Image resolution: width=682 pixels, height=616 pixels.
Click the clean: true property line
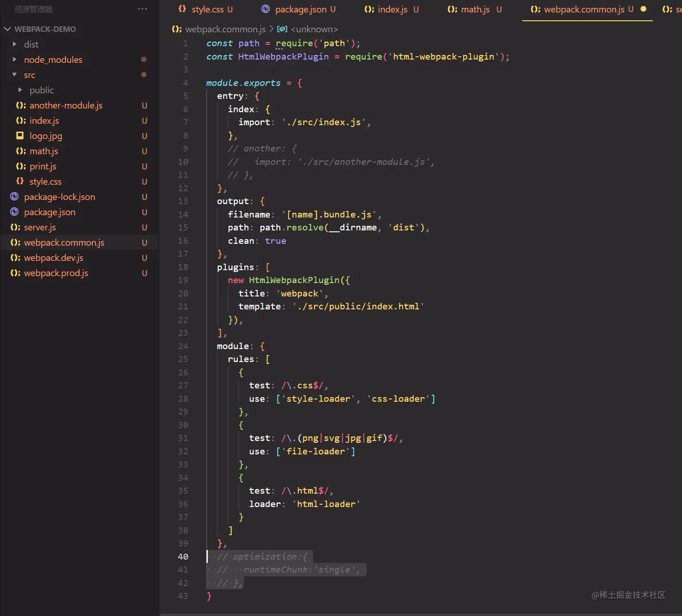257,241
